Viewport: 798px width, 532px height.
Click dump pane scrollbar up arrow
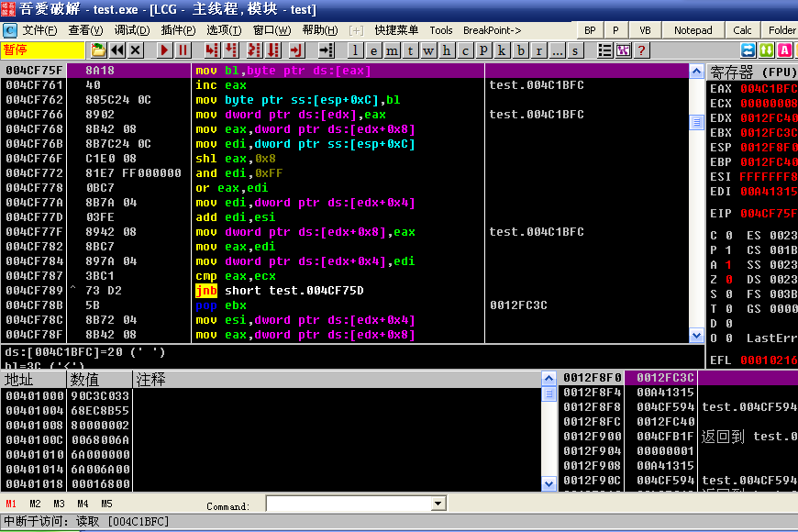[549, 378]
